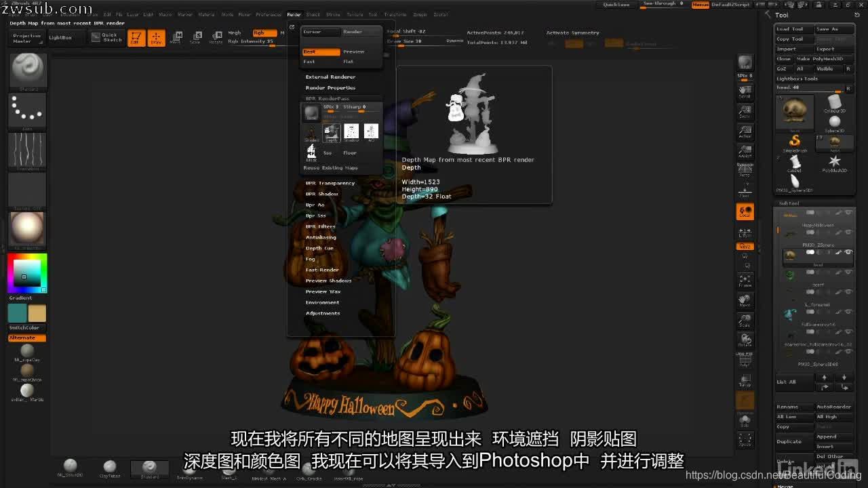Image resolution: width=868 pixels, height=488 pixels.
Task: Click the Append subtool button
Action: 834,436
